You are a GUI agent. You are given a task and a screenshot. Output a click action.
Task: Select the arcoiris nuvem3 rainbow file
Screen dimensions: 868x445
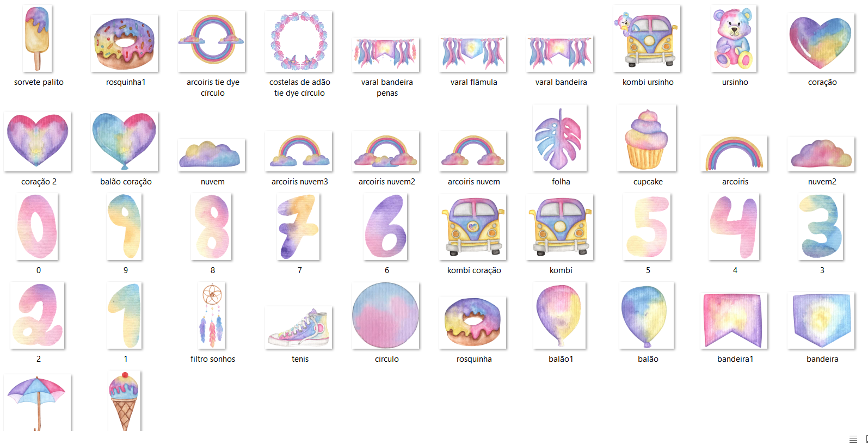pyautogui.click(x=299, y=151)
